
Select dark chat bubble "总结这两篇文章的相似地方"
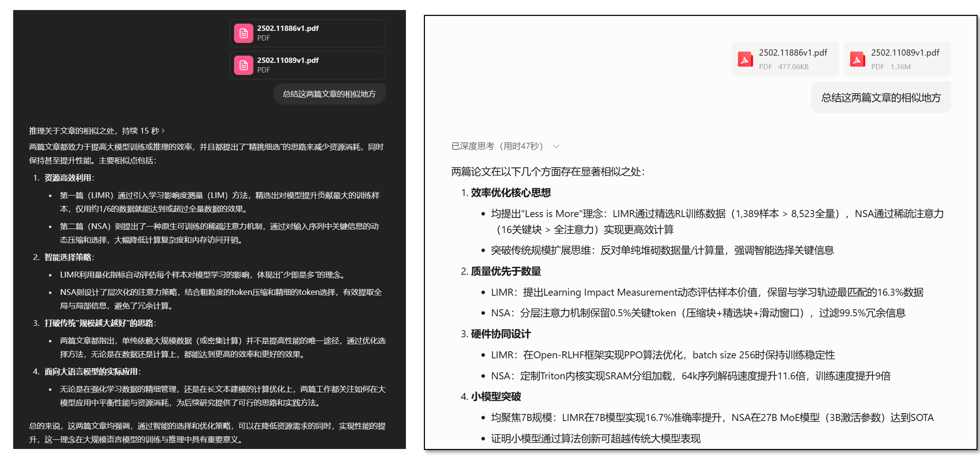point(329,94)
